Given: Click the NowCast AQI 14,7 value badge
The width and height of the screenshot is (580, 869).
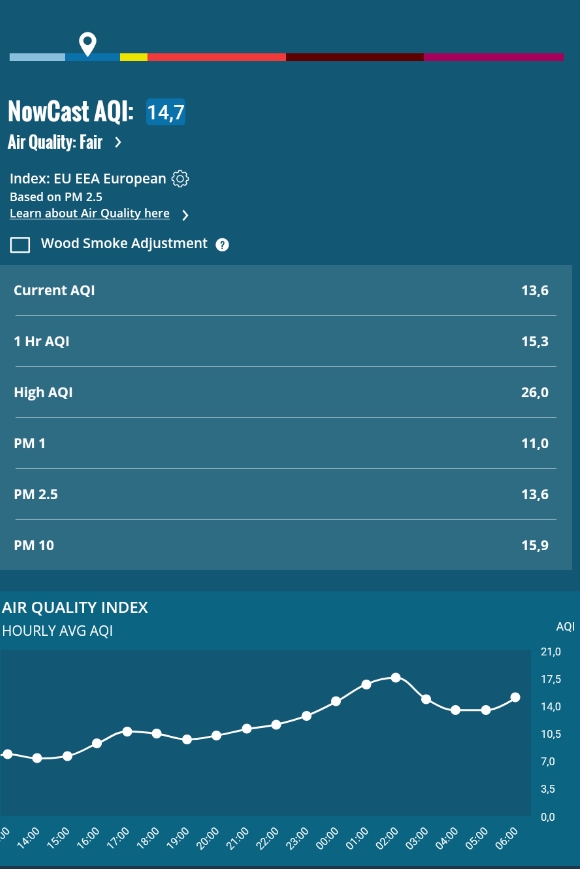Looking at the screenshot, I should [x=166, y=112].
